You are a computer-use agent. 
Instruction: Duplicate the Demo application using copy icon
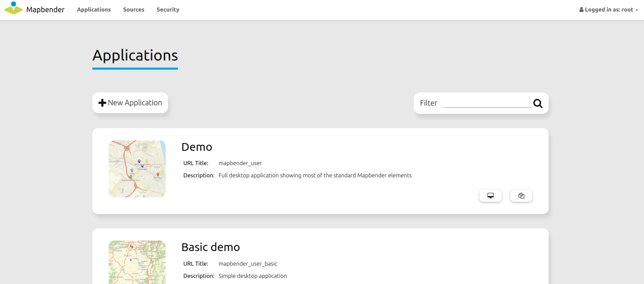pyautogui.click(x=521, y=196)
